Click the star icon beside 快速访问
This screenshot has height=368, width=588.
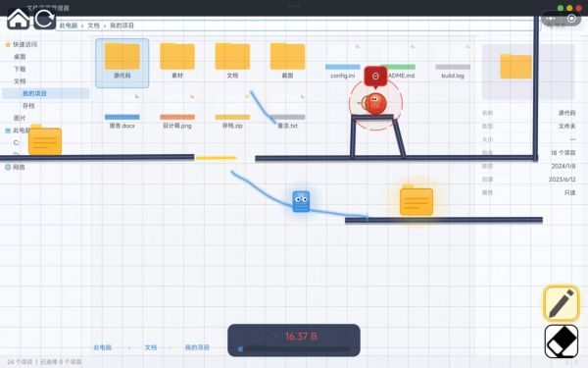click(8, 44)
